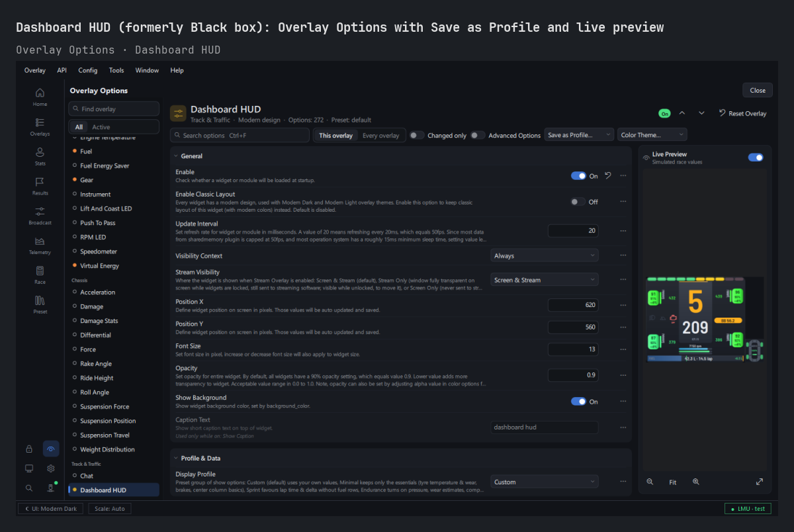Open more options for Caption Text row
The width and height of the screenshot is (794, 532).
coord(623,427)
